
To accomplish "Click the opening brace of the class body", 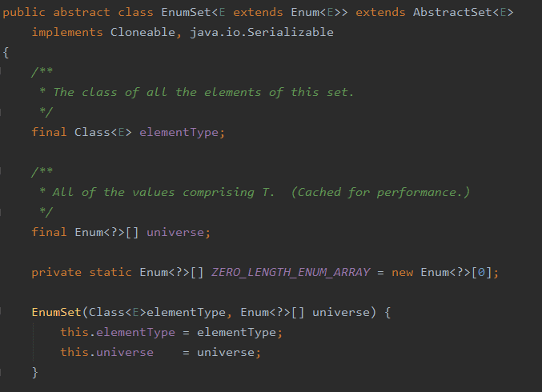I will tap(6, 53).
